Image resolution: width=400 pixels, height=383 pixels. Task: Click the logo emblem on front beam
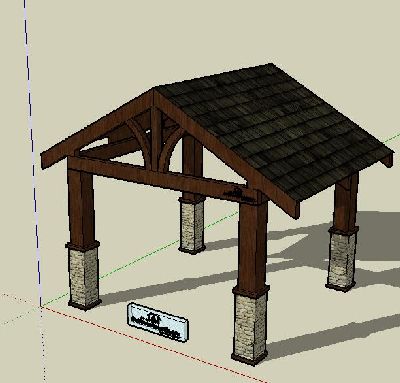coord(238,195)
